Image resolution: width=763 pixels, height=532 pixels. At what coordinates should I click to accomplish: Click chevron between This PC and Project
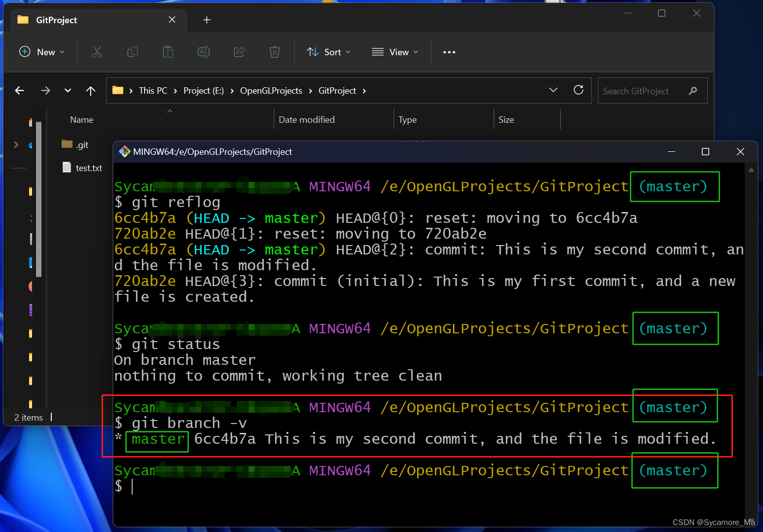pos(175,91)
